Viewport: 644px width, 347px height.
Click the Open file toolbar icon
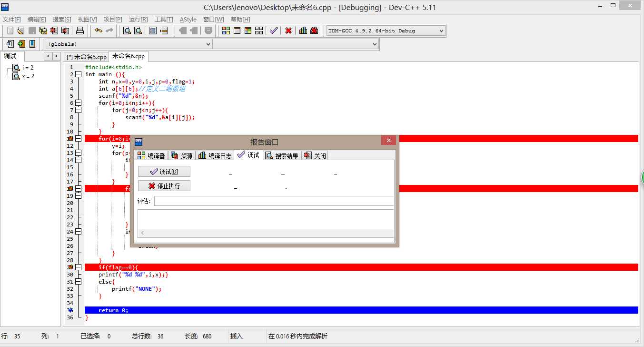(x=21, y=31)
